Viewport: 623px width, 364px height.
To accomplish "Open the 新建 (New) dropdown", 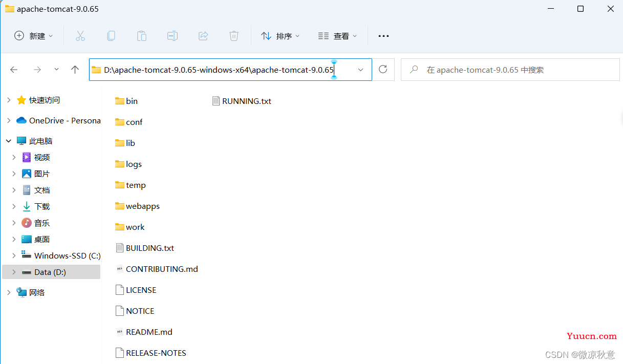I will 33,36.
